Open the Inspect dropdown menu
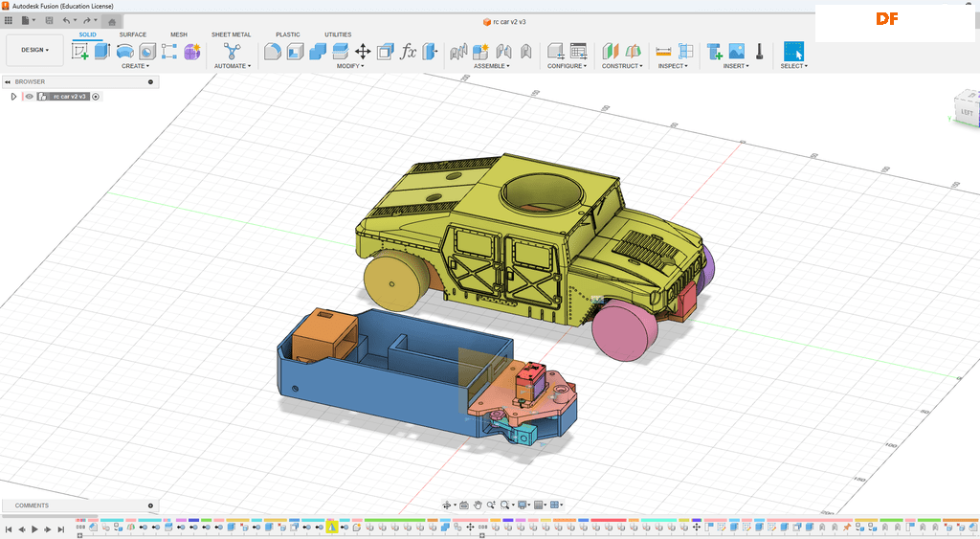The image size is (980, 539). [x=673, y=66]
